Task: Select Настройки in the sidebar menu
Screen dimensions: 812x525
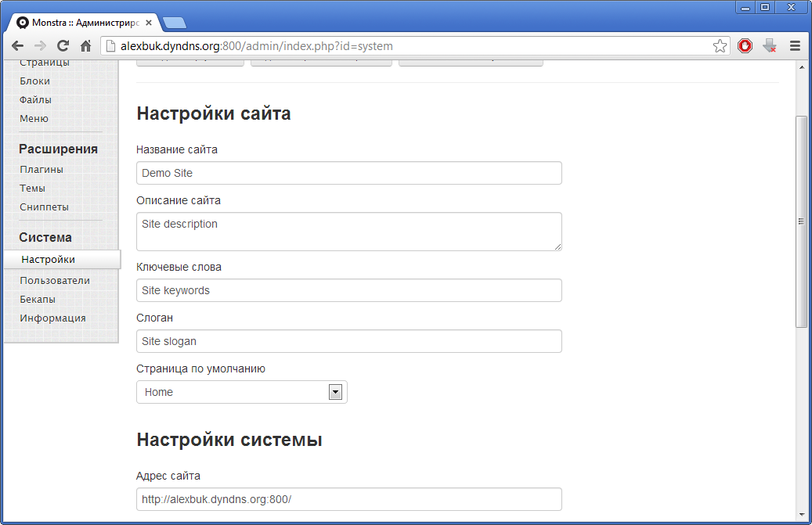Action: click(49, 259)
